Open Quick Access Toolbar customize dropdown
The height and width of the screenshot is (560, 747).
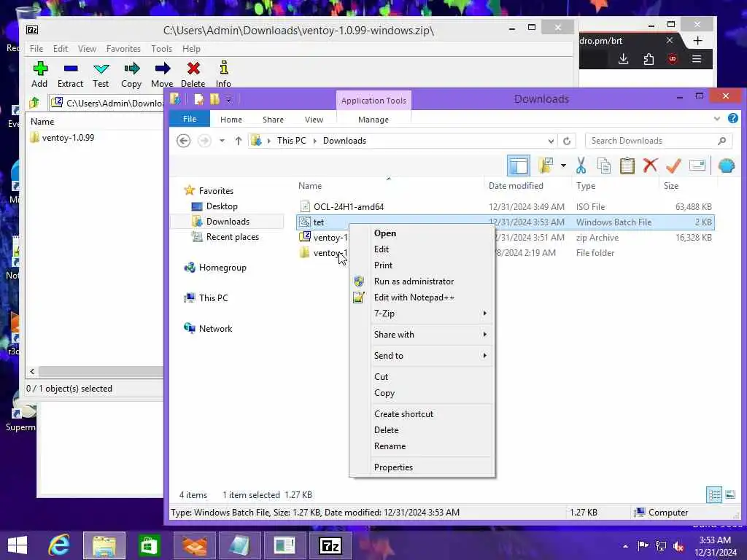coord(228,99)
